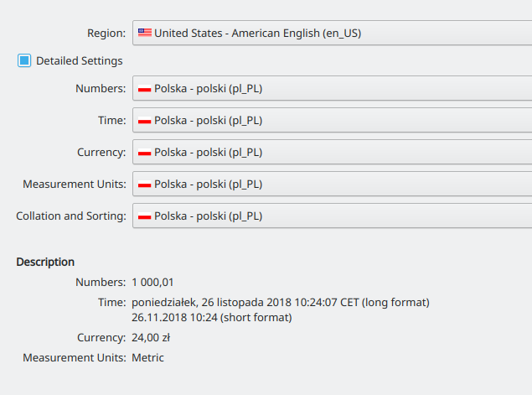The image size is (532, 395).
Task: Click the short format date example
Action: [212, 317]
